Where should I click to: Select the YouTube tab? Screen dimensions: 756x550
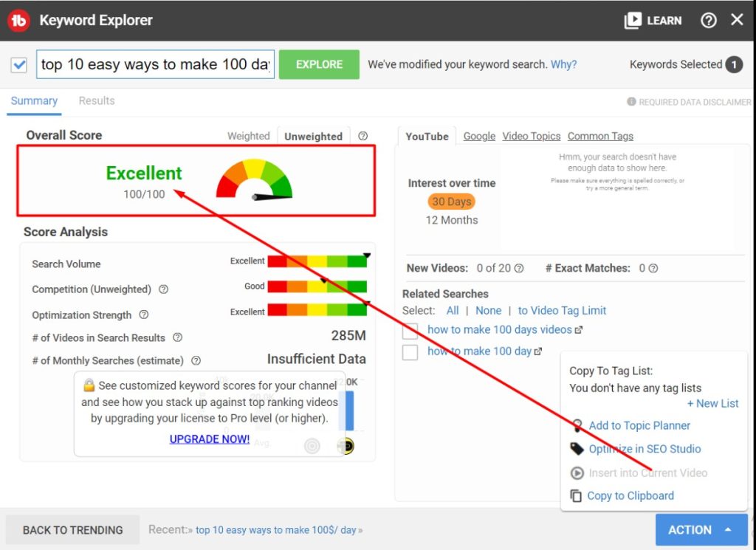[x=427, y=137]
